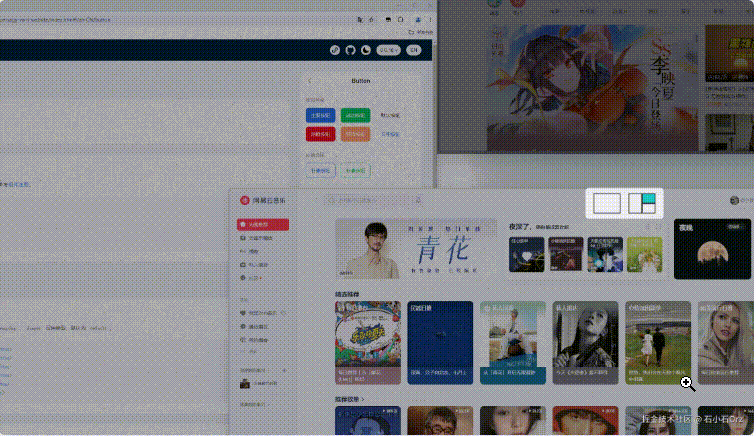Image resolution: width=756 pixels, height=436 pixels.
Task: Bookmark the page with the star icon
Action: tap(371, 20)
